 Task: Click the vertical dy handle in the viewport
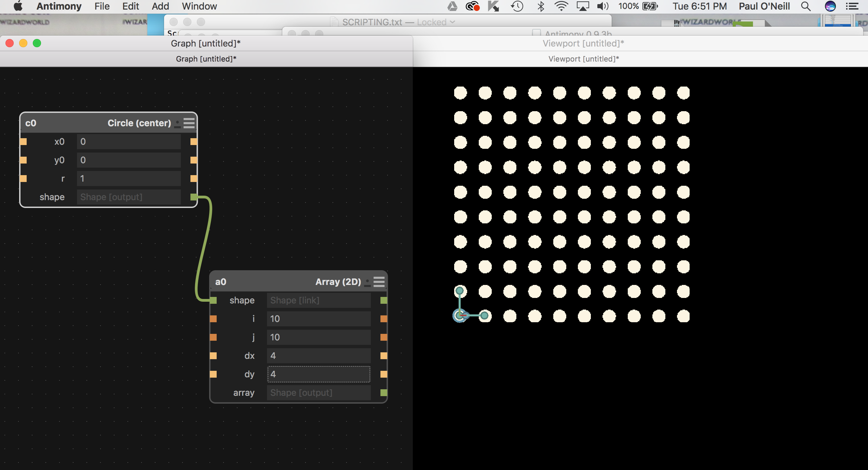tap(460, 291)
